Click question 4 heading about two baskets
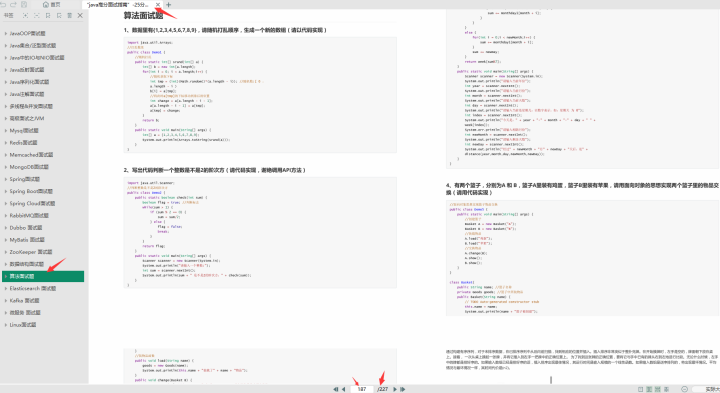 click(582, 189)
